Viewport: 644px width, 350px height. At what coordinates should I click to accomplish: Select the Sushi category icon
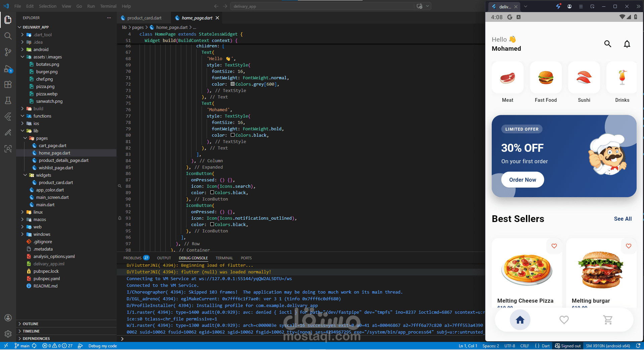[584, 78]
